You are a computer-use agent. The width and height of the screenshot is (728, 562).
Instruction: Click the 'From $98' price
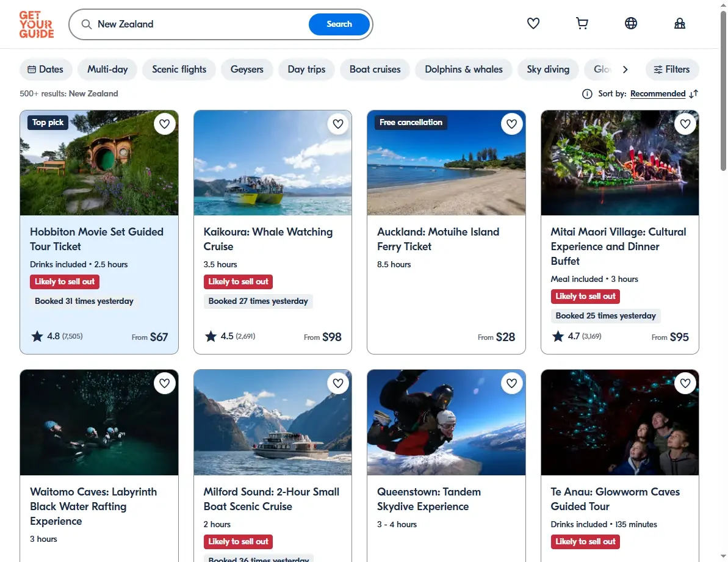point(323,337)
